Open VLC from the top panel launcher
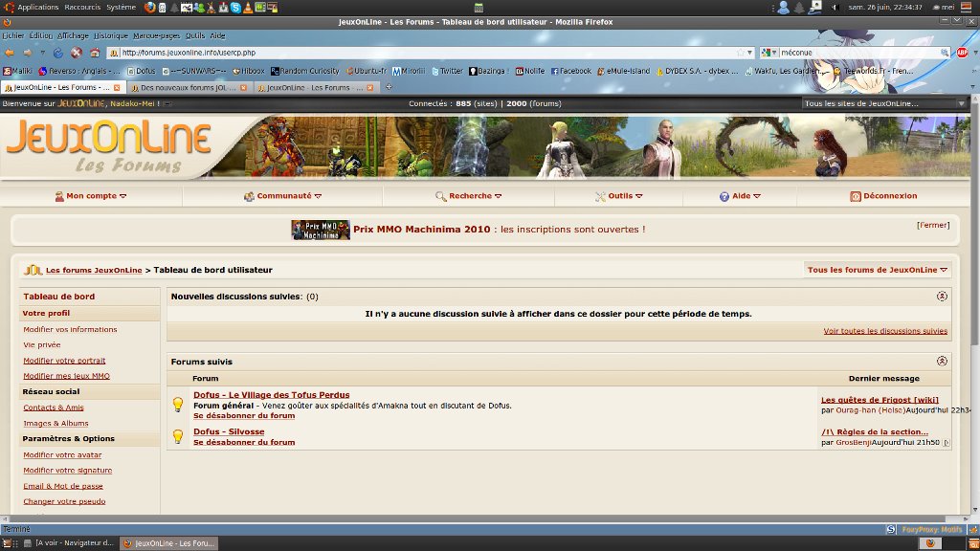The image size is (980, 551). tap(248, 8)
